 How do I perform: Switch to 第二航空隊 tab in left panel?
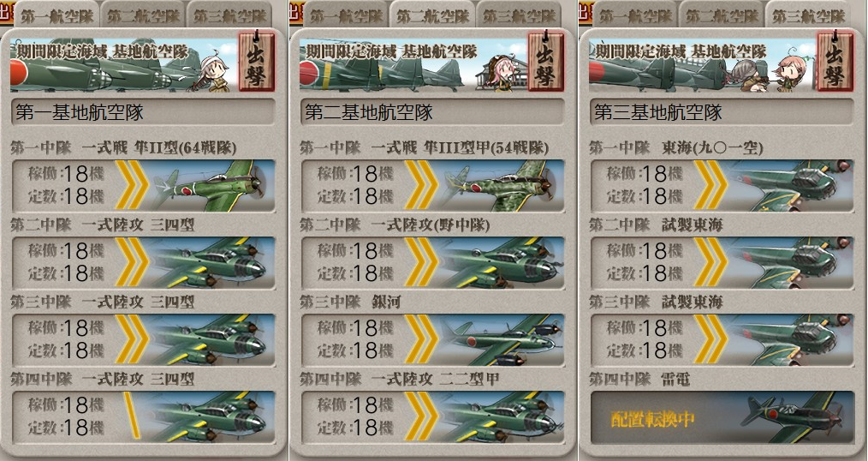click(143, 15)
